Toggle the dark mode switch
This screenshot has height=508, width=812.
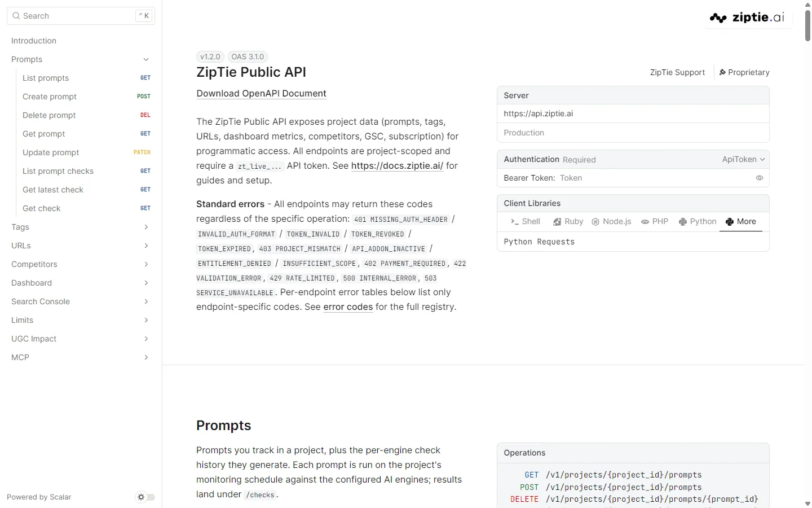(146, 497)
